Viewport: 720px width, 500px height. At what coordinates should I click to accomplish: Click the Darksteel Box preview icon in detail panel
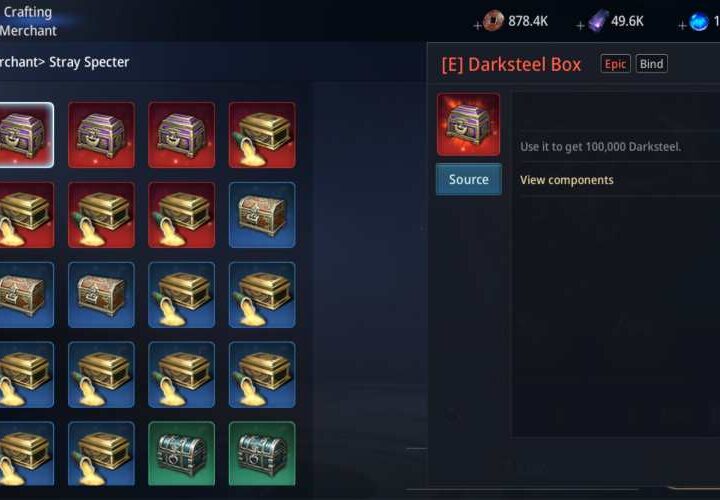[x=468, y=124]
